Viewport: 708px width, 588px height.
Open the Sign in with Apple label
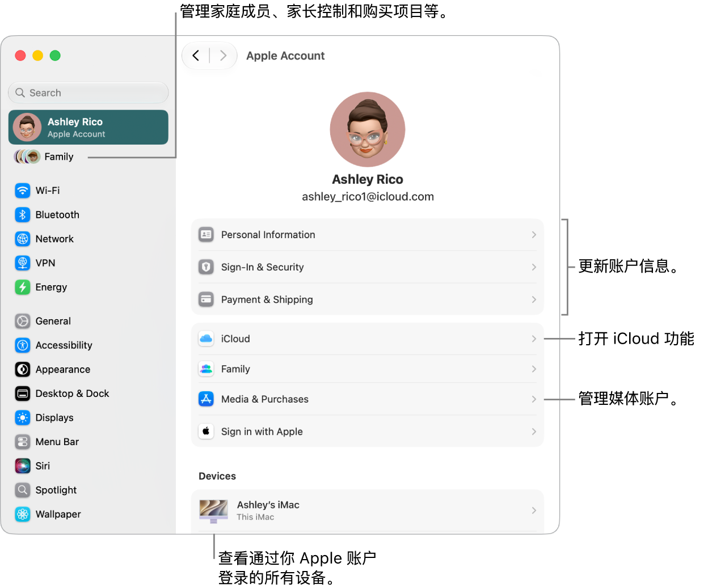[262, 432]
